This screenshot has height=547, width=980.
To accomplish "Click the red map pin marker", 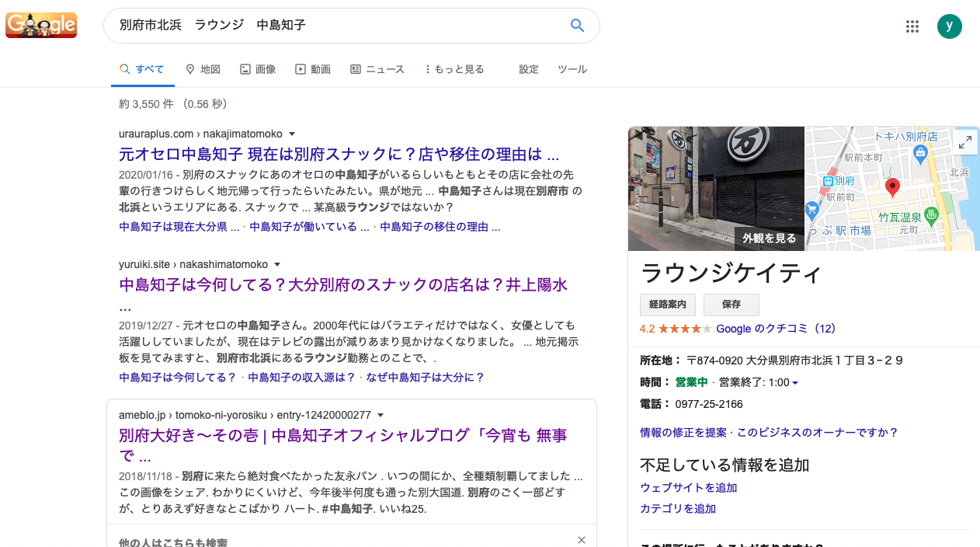I will tap(893, 187).
